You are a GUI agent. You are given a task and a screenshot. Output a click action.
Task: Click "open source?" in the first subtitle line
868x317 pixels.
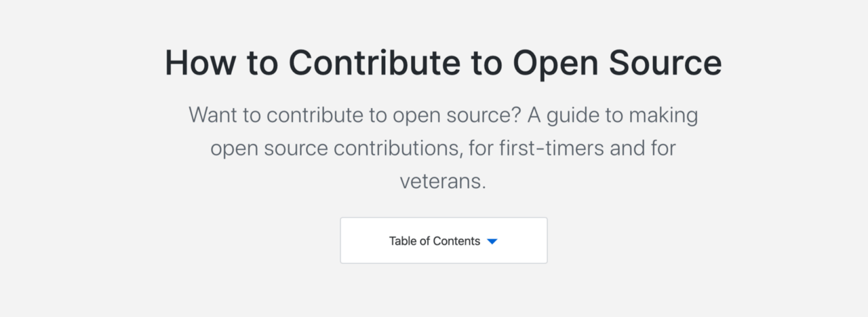456,115
